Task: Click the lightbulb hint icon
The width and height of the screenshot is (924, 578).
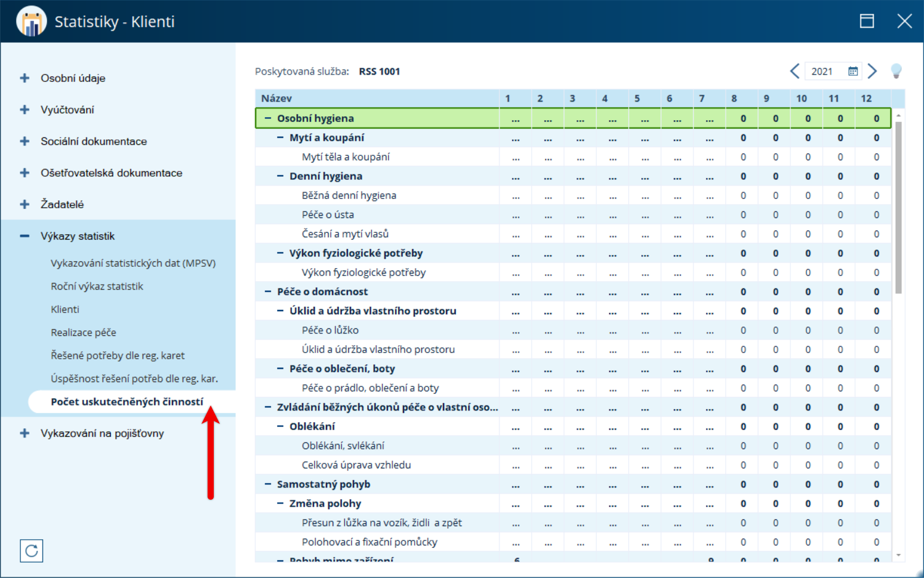Action: 896,71
